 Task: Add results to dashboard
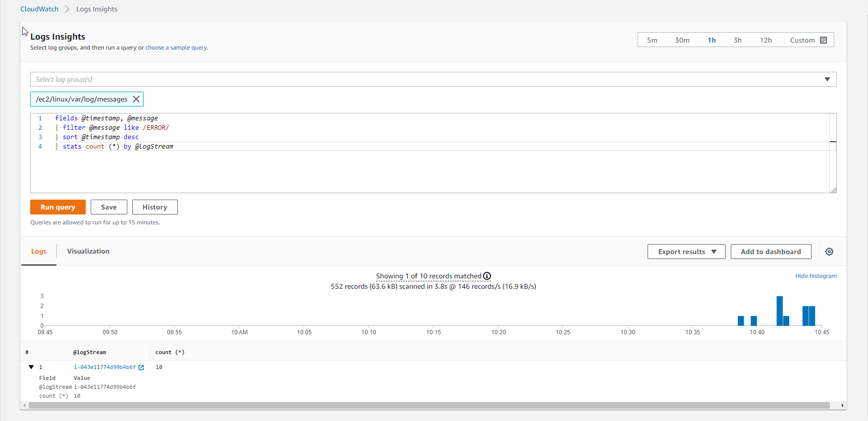tap(771, 252)
